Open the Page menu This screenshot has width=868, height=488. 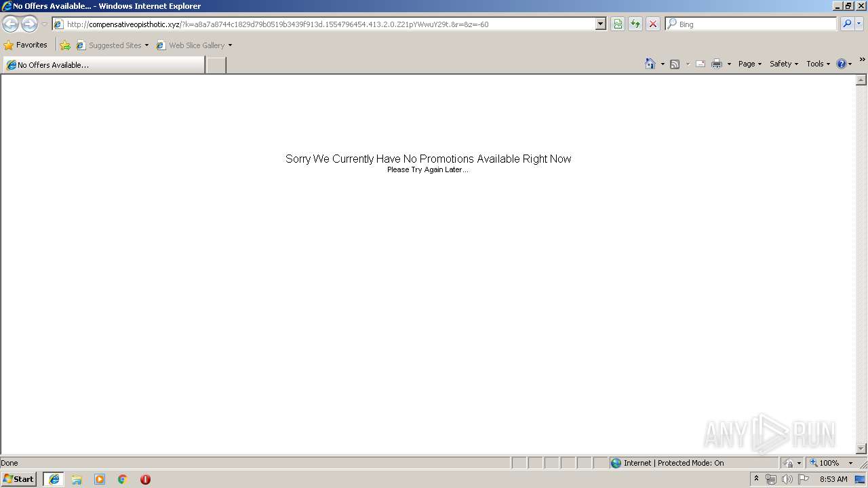[749, 64]
